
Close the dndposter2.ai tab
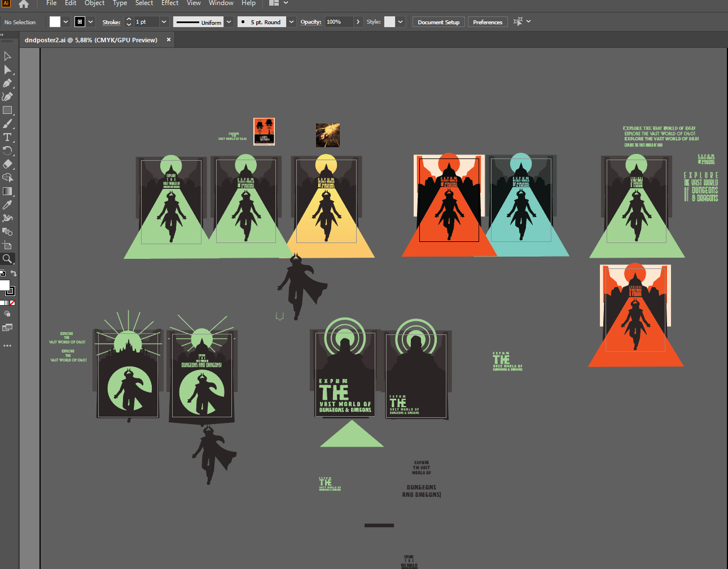pos(168,39)
